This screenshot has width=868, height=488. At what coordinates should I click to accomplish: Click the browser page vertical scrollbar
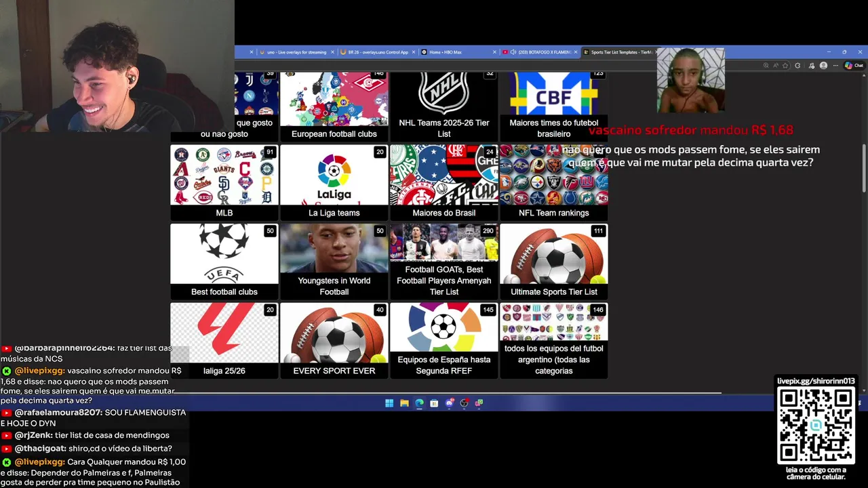tap(864, 168)
